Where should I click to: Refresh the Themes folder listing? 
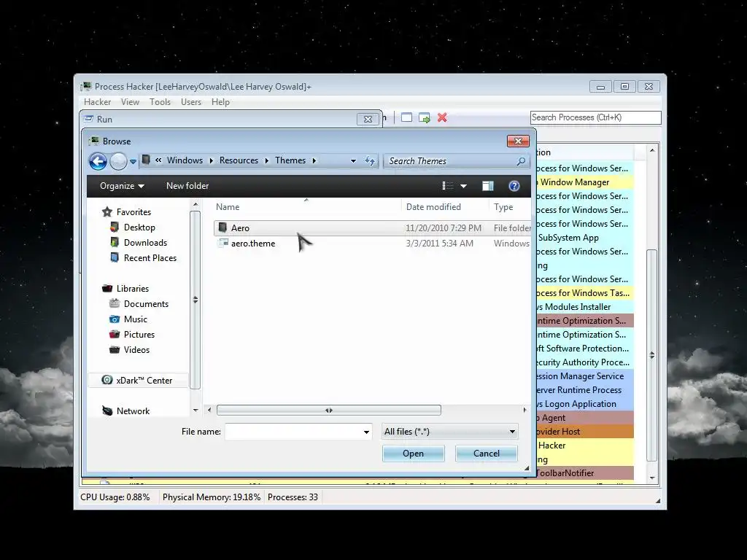click(x=370, y=161)
